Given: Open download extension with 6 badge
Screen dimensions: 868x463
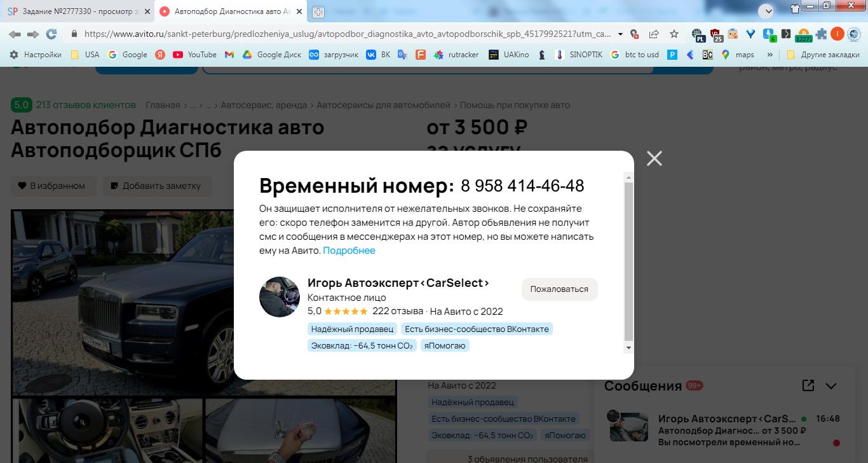Looking at the screenshot, I should click(769, 34).
